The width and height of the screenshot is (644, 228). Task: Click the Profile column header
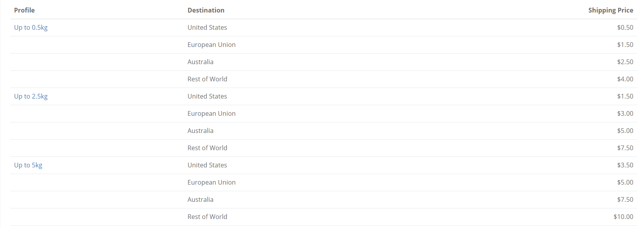pos(24,10)
